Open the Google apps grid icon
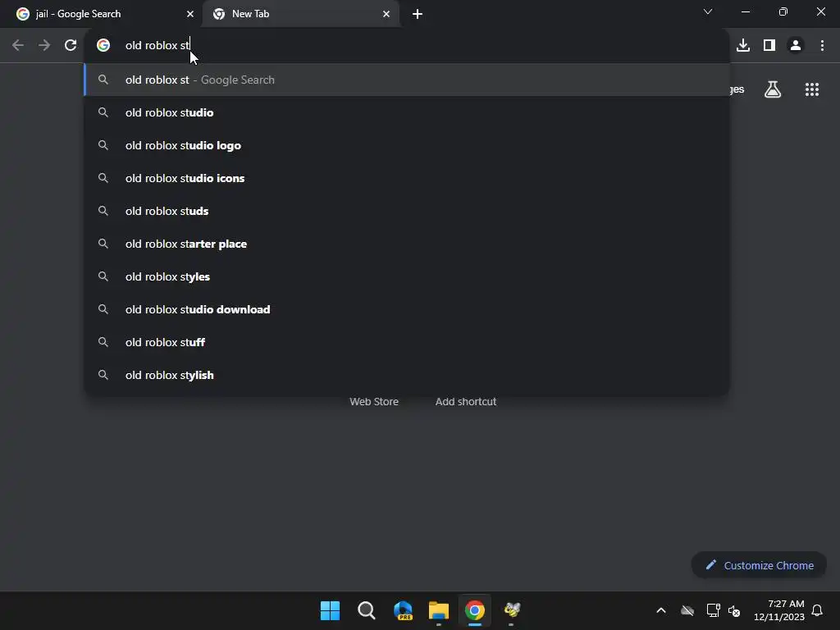The height and width of the screenshot is (630, 840). click(x=812, y=89)
